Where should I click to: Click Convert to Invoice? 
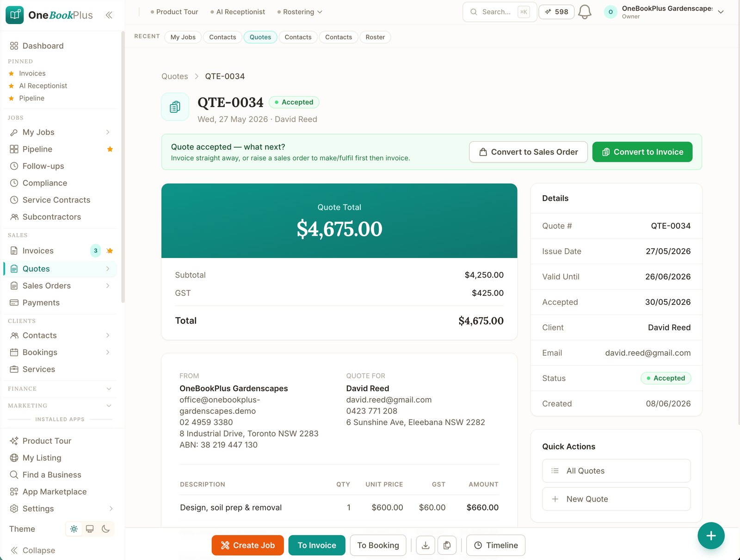642,152
